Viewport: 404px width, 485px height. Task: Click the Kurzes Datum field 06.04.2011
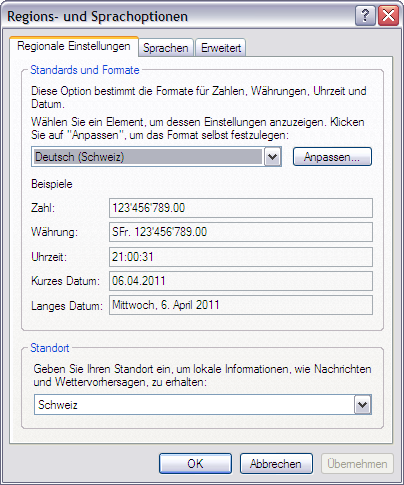coord(241,281)
